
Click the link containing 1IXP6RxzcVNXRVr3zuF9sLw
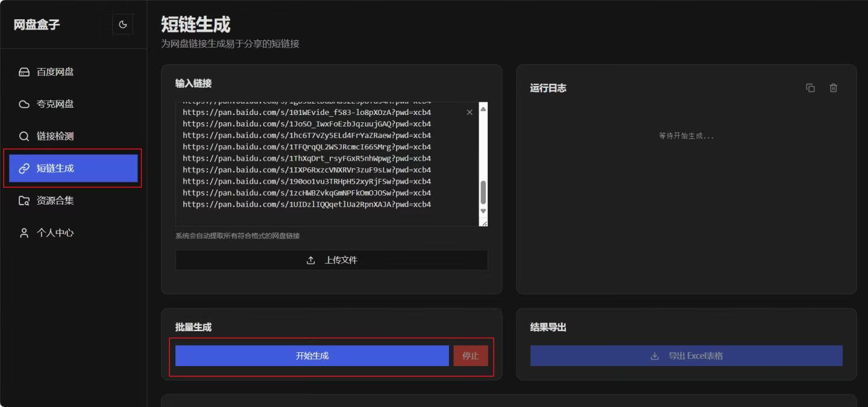click(x=307, y=170)
